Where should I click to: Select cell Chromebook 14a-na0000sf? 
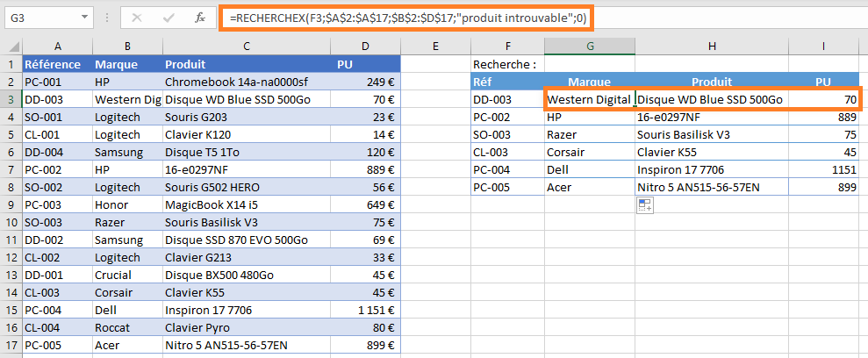(x=247, y=82)
